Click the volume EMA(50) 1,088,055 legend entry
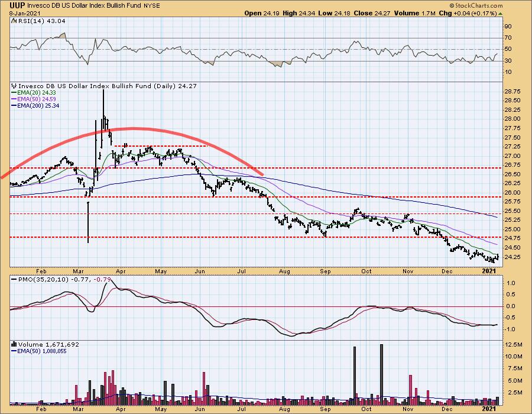Viewport: 532px width, 414px height. (x=38, y=351)
